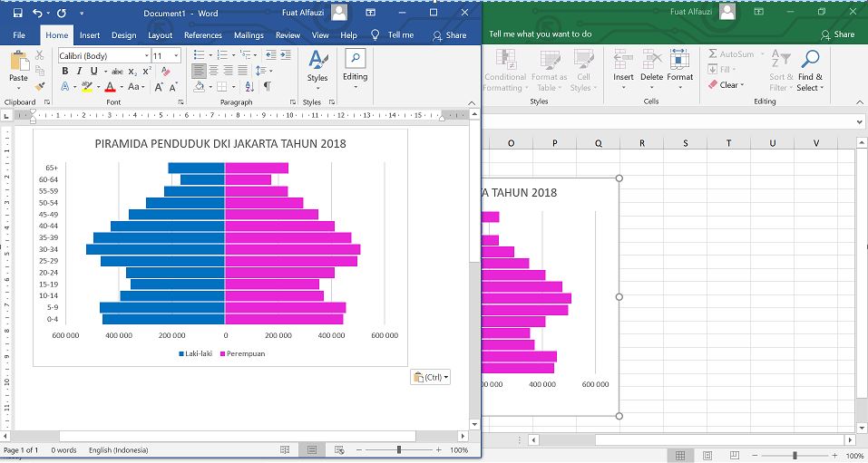
Task: Open the File tab in Word
Action: (x=19, y=34)
